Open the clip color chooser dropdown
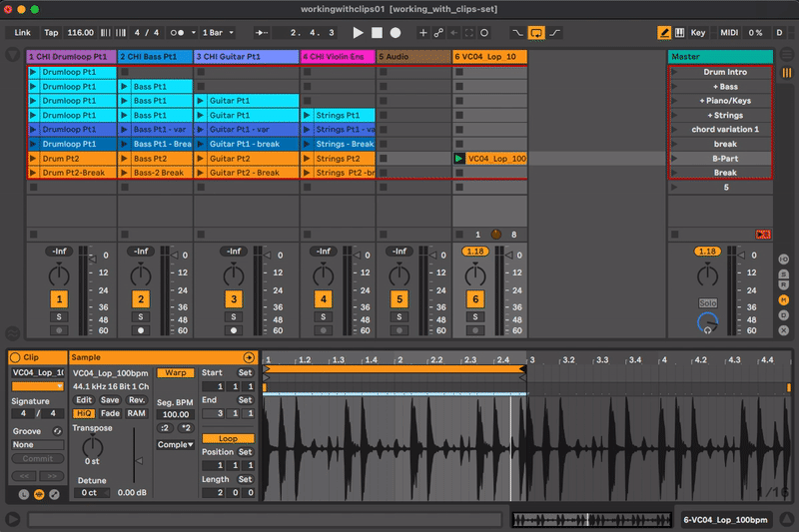Viewport: 799px width, 532px height. (x=38, y=386)
